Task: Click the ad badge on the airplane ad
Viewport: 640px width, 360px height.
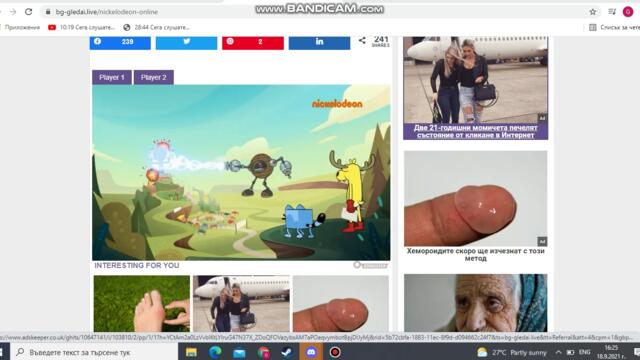Action: pyautogui.click(x=542, y=118)
